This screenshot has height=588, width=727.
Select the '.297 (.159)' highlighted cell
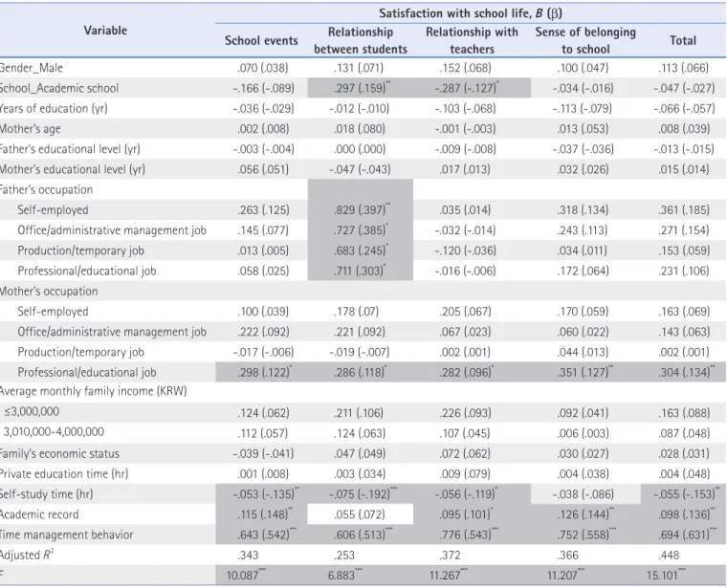(x=362, y=88)
